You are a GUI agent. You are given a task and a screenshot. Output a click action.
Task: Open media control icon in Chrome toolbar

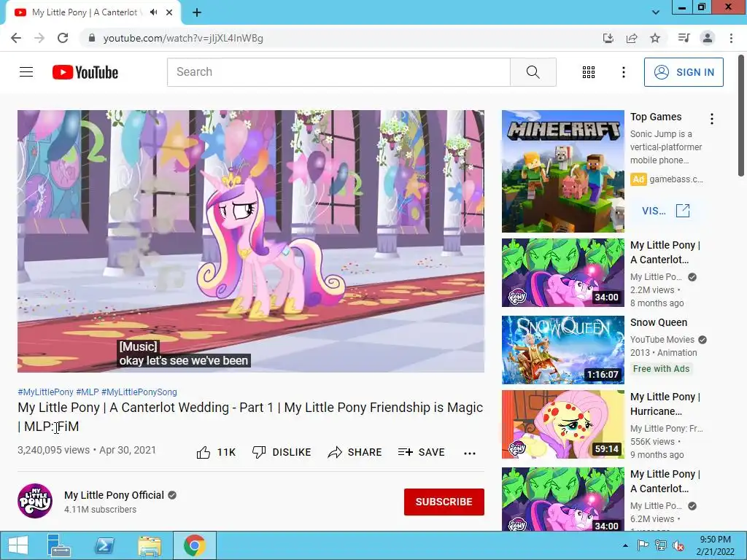click(x=684, y=38)
